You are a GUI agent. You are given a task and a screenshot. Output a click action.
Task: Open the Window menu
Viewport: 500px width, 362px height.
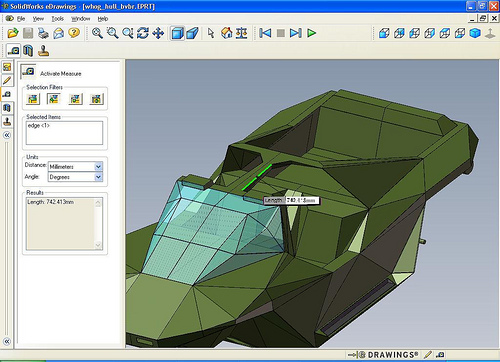click(x=81, y=19)
